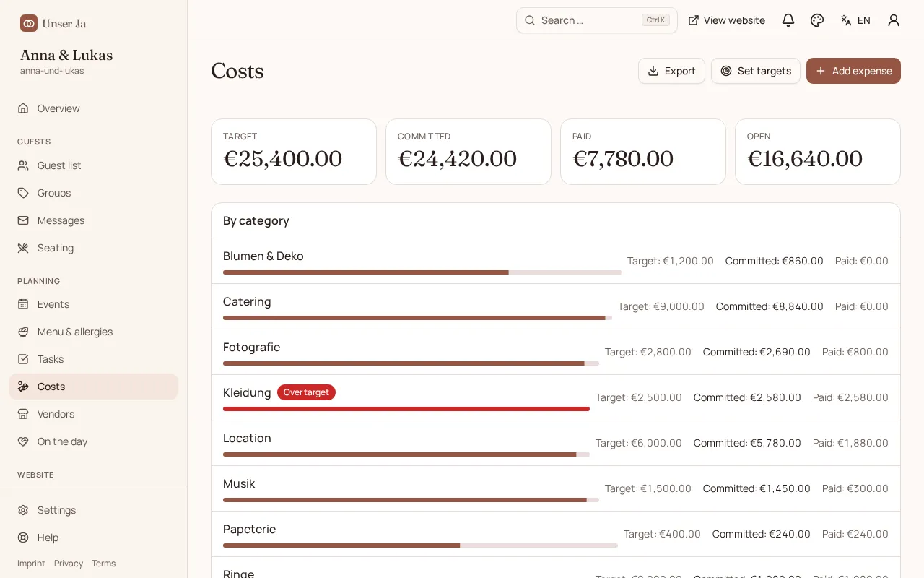Click the Guest list people icon
The height and width of the screenshot is (578, 924).
click(23, 165)
